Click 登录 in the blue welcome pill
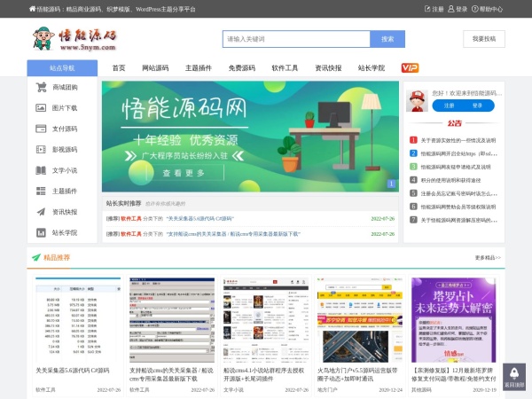The image size is (532, 399). coord(477,106)
